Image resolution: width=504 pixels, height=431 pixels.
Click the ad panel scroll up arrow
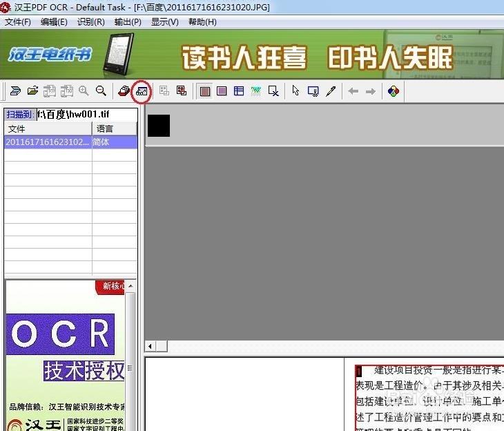(x=130, y=286)
